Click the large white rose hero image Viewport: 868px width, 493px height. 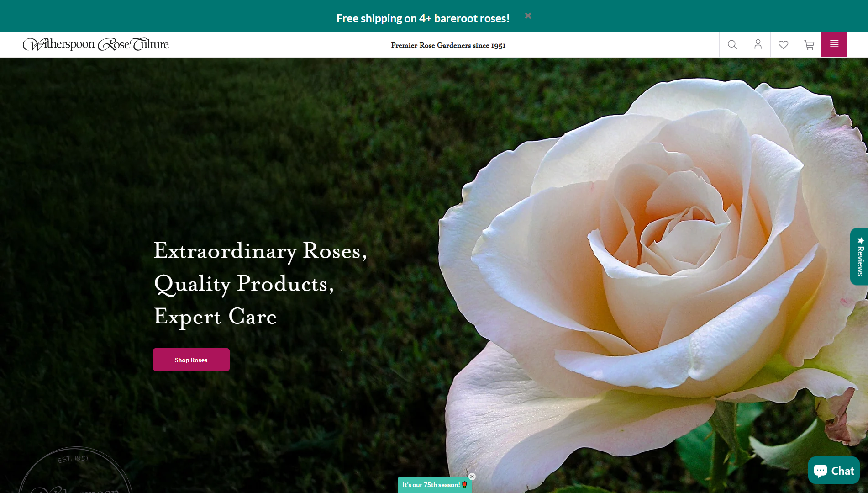click(648, 274)
